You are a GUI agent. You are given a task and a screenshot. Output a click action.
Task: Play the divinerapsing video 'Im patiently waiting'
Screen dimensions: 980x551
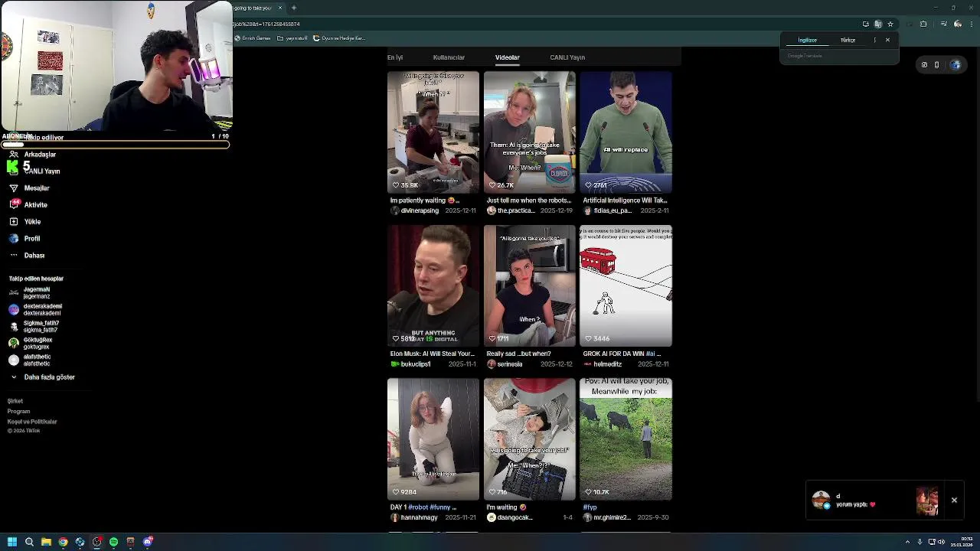(x=433, y=132)
